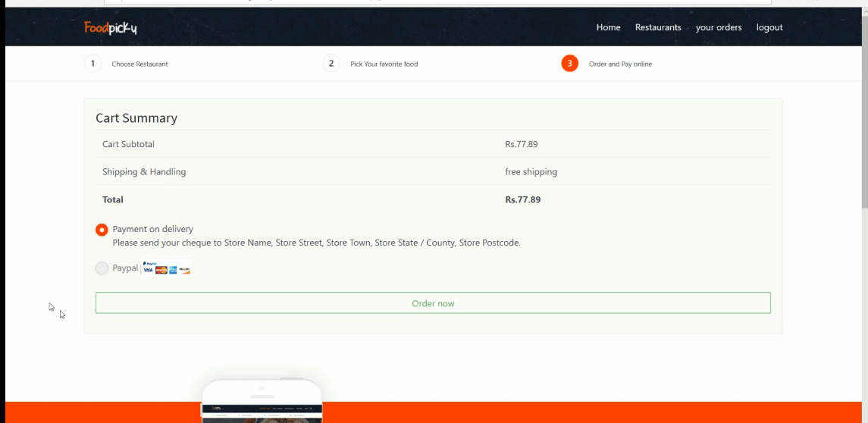Open the your orders page
This screenshot has width=868, height=423.
[719, 27]
